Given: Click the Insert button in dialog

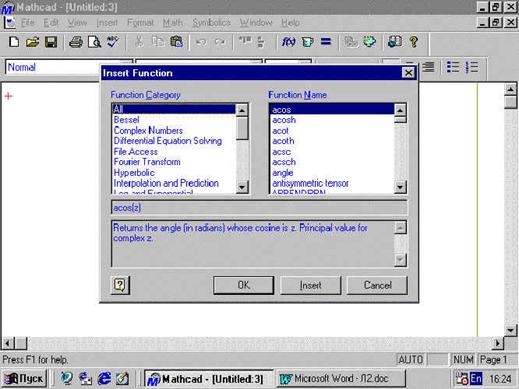Looking at the screenshot, I should click(310, 285).
